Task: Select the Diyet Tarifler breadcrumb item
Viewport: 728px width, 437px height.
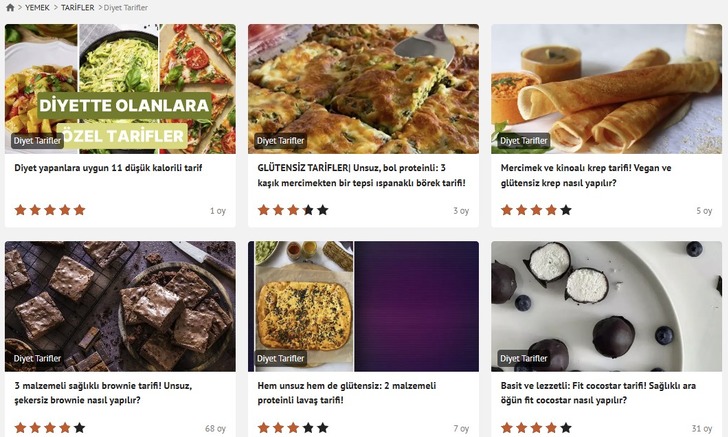Action: click(126, 7)
